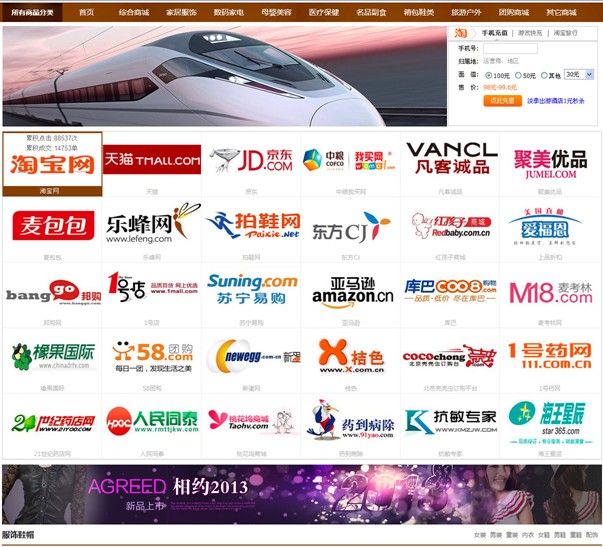Open 综合商城 navigation item
The width and height of the screenshot is (603, 547).
(x=133, y=12)
